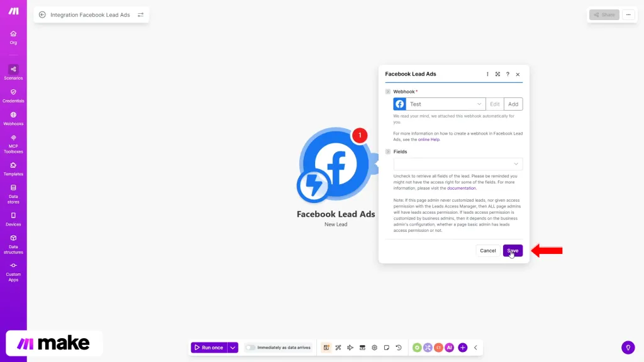The image size is (644, 362).
Task: Open the notes icon in bottom toolbar
Action: pyautogui.click(x=387, y=348)
